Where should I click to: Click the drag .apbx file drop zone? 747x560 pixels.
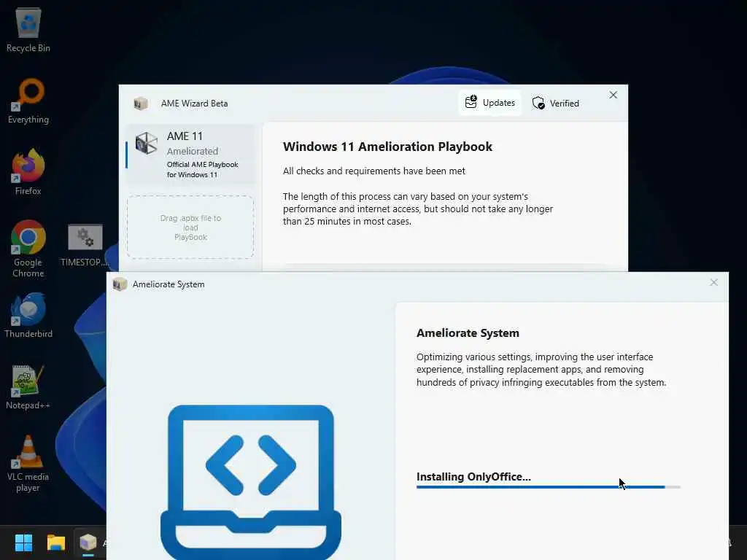[x=190, y=227]
